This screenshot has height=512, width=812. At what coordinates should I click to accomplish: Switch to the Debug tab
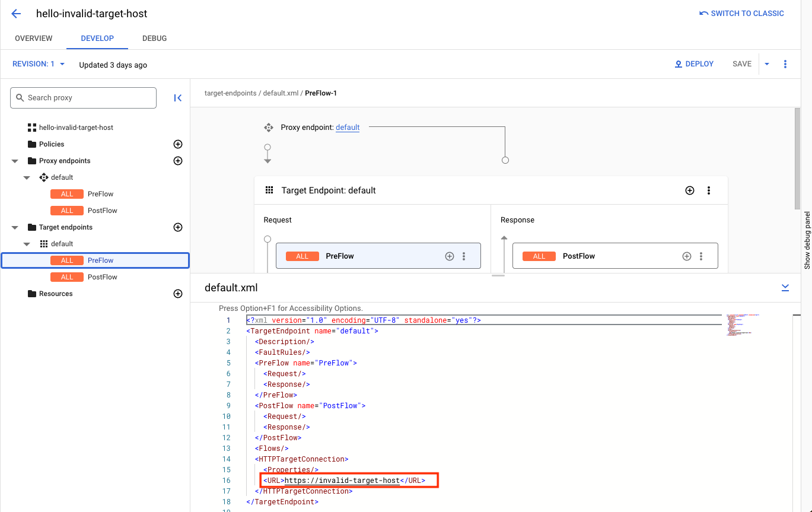click(x=154, y=38)
